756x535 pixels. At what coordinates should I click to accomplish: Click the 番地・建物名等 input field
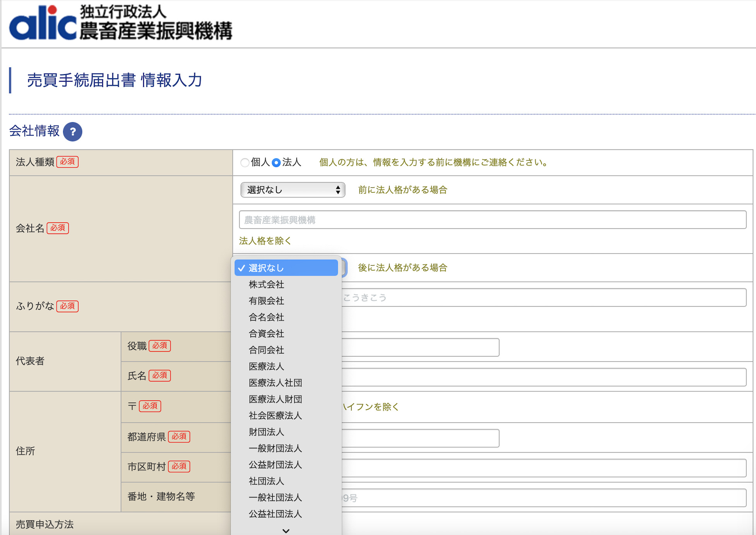point(544,498)
